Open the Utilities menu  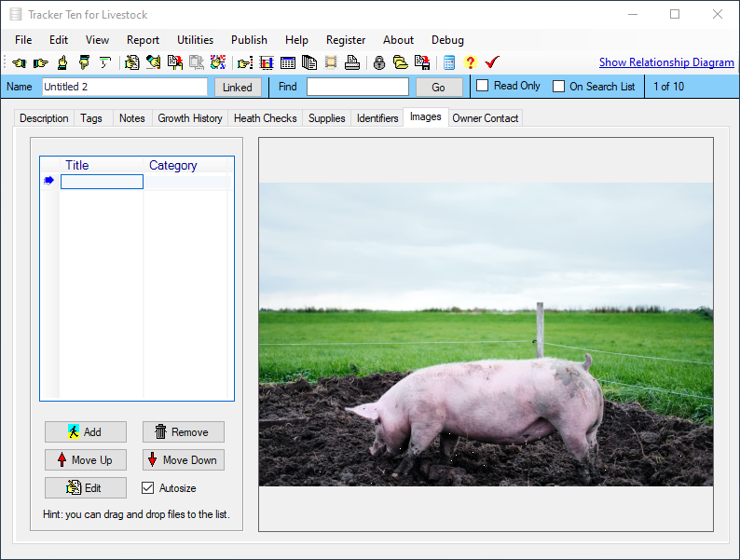(196, 40)
